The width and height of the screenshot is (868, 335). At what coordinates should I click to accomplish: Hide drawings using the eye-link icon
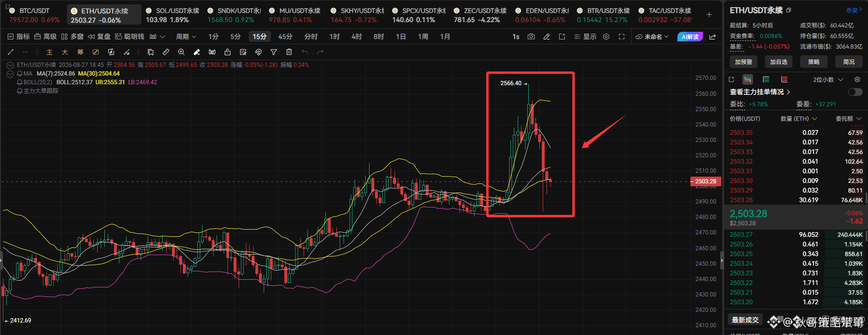tap(258, 52)
